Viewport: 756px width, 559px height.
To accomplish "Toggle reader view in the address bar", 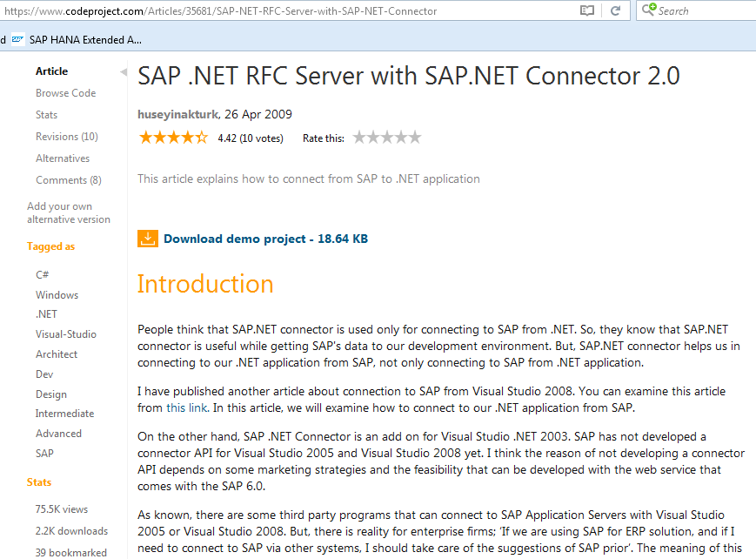I will [x=587, y=10].
